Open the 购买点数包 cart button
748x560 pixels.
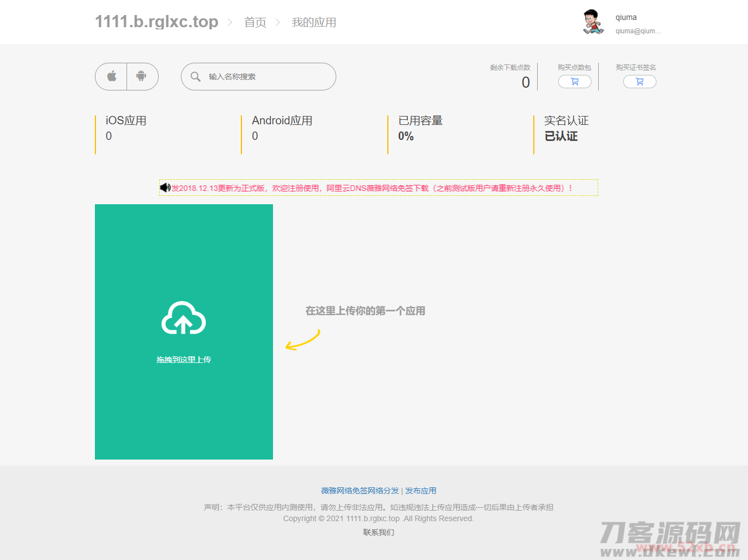[574, 82]
